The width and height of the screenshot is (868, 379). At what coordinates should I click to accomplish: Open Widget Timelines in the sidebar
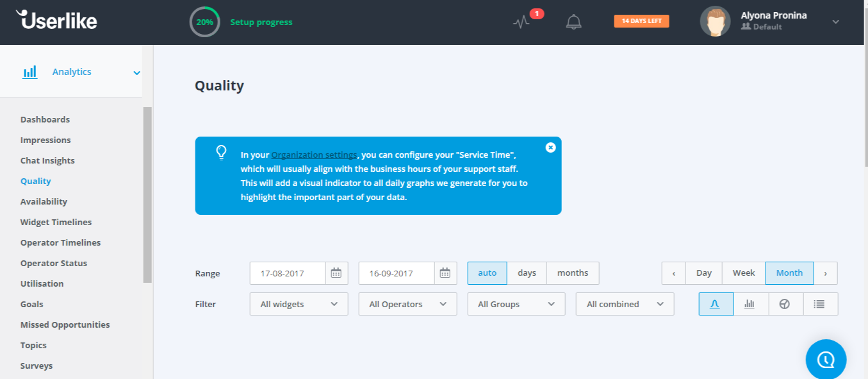click(x=56, y=223)
